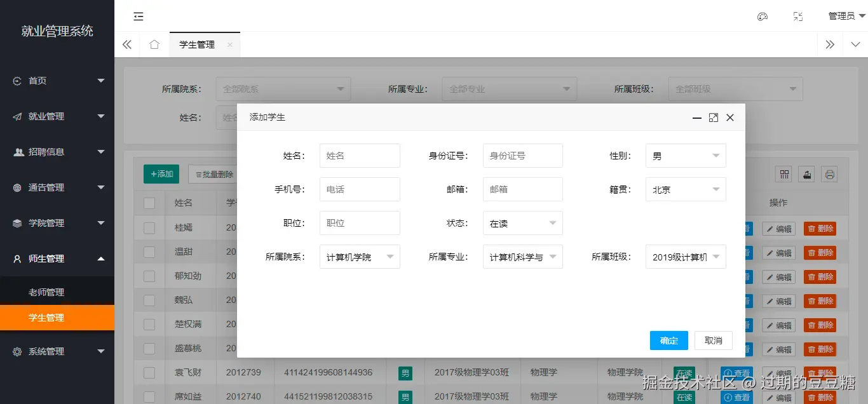Open the dialog's 所属专业 dropdown
Image resolution: width=868 pixels, height=404 pixels.
pyautogui.click(x=523, y=257)
